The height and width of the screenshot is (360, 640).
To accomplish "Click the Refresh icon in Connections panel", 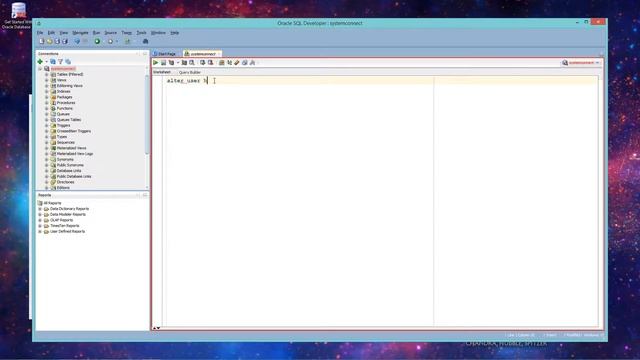I will click(x=53, y=62).
